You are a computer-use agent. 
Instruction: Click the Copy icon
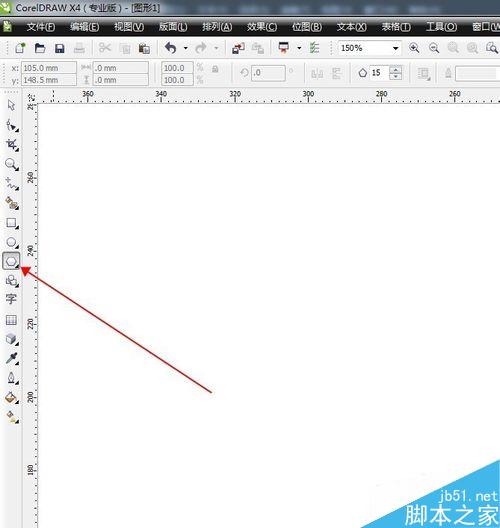point(125,48)
